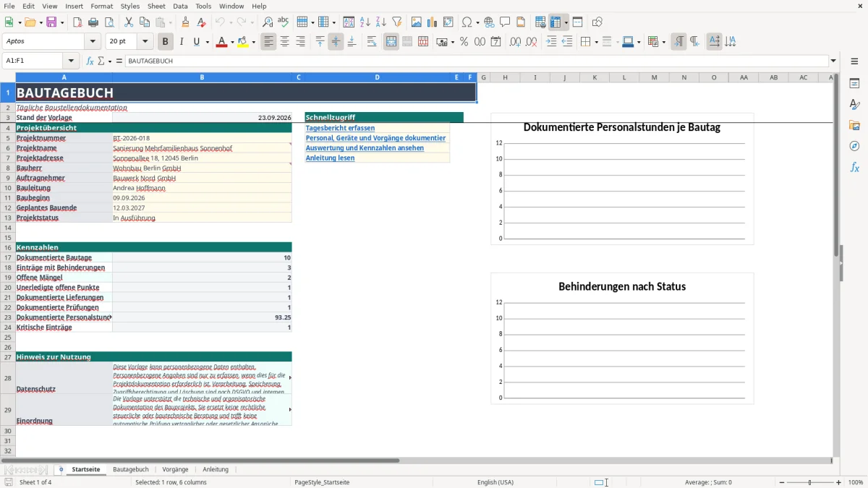Open Sidebar Navigator compass icon
The image size is (868, 488).
[854, 146]
